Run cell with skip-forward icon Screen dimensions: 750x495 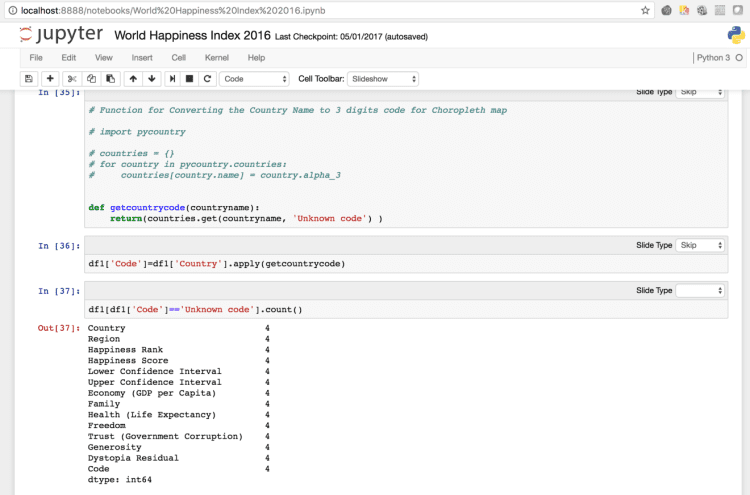point(172,79)
